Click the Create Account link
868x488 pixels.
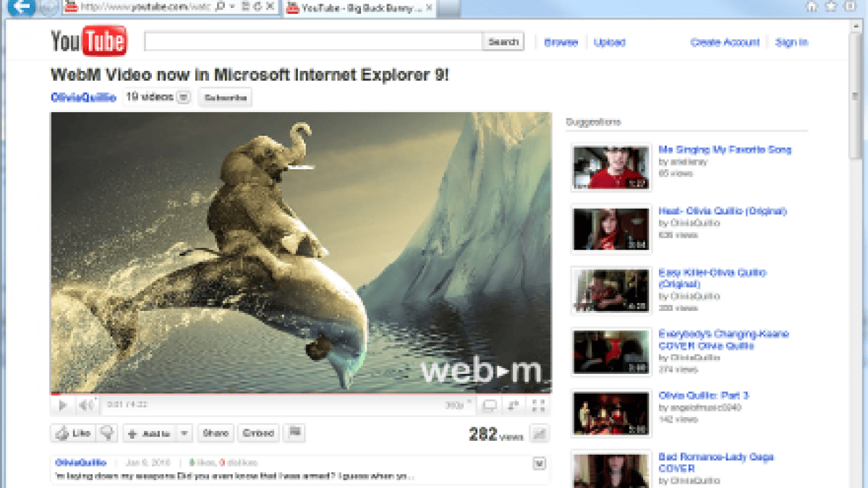(725, 43)
